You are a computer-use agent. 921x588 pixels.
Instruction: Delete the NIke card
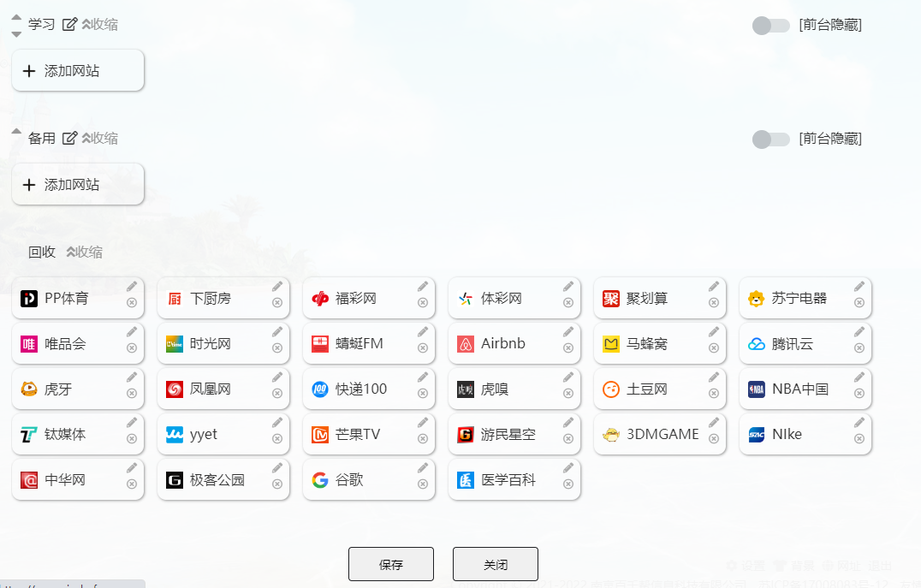pyautogui.click(x=859, y=438)
